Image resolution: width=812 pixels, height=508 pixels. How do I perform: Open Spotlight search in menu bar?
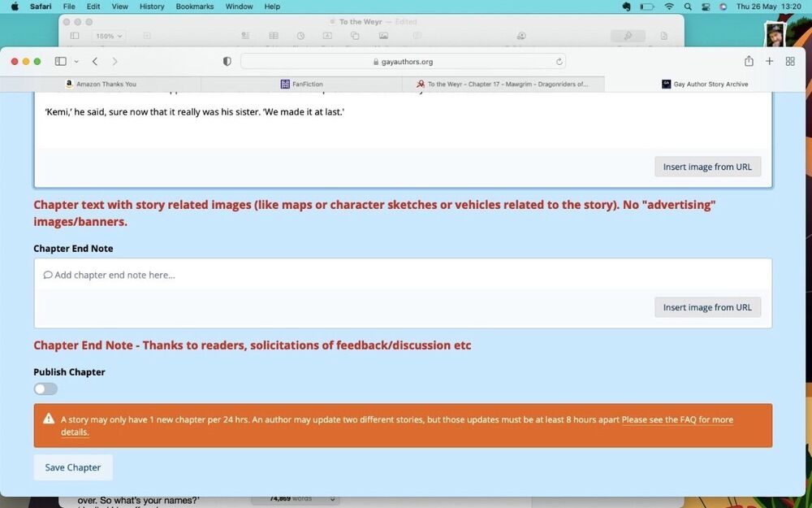point(688,7)
